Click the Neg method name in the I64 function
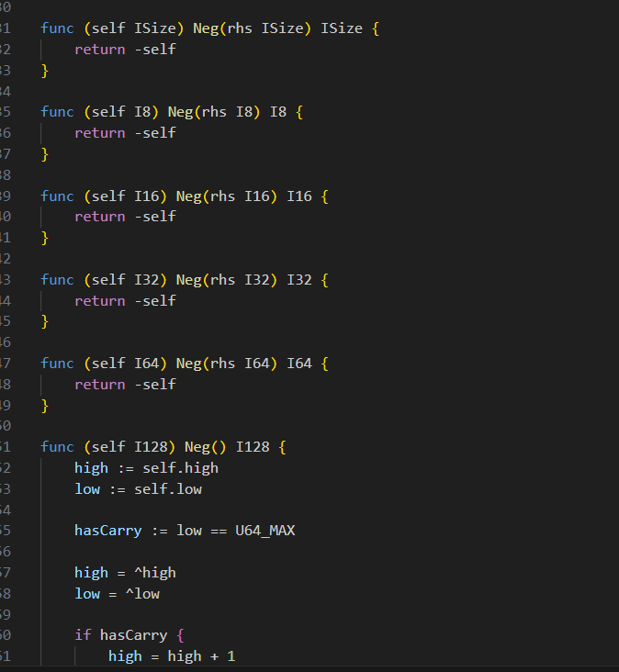 tap(188, 364)
